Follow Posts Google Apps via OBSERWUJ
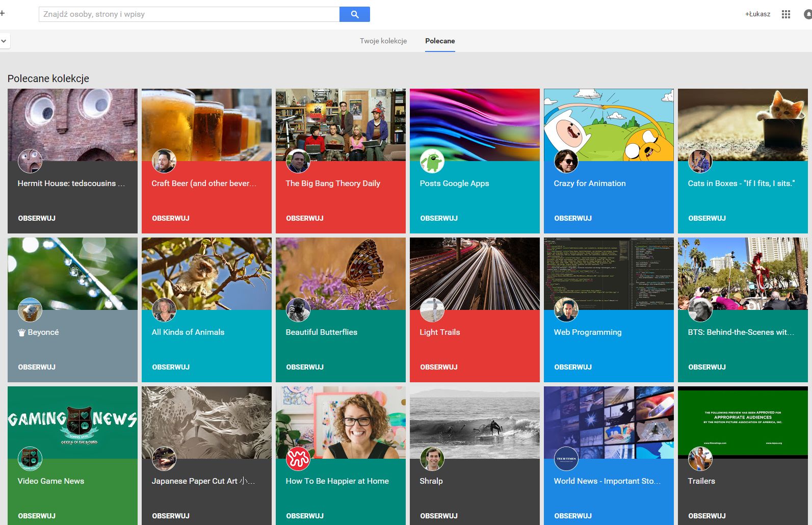812x525 pixels. [x=439, y=218]
